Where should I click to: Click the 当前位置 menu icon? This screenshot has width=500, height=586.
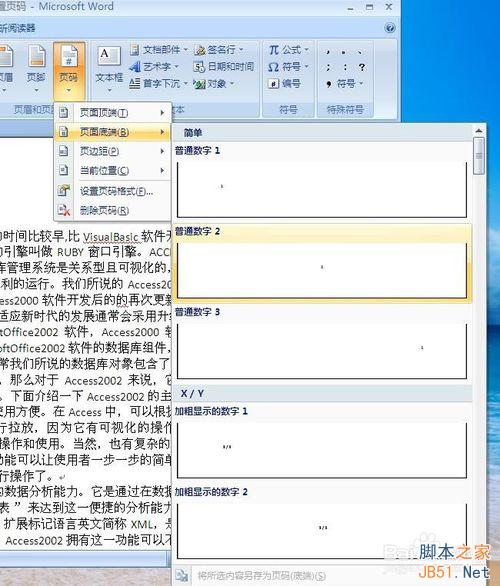pos(64,170)
